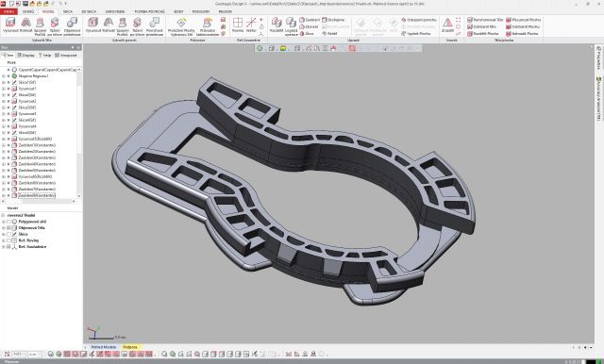The width and height of the screenshot is (604, 364).
Task: Select the Vektor reference geometry tool
Action: tap(251, 25)
